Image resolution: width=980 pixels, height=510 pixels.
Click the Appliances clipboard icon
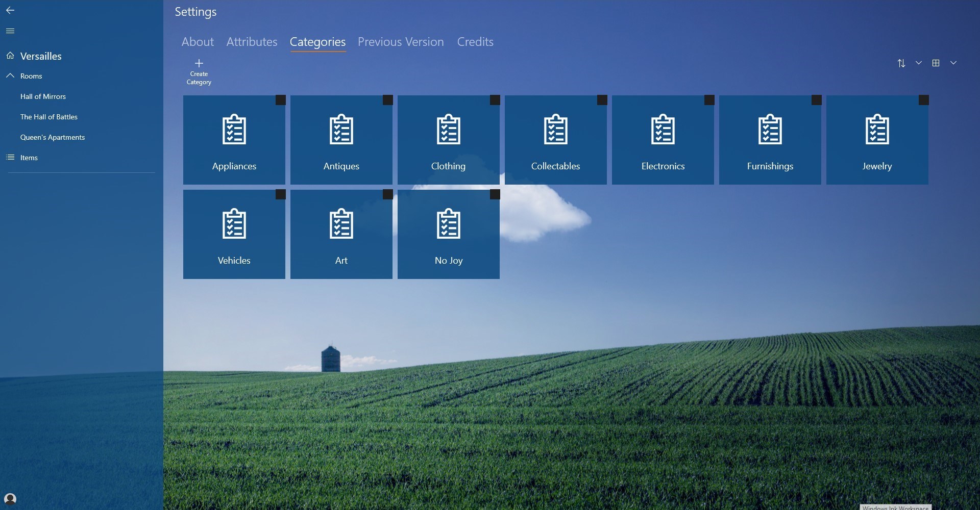[234, 129]
